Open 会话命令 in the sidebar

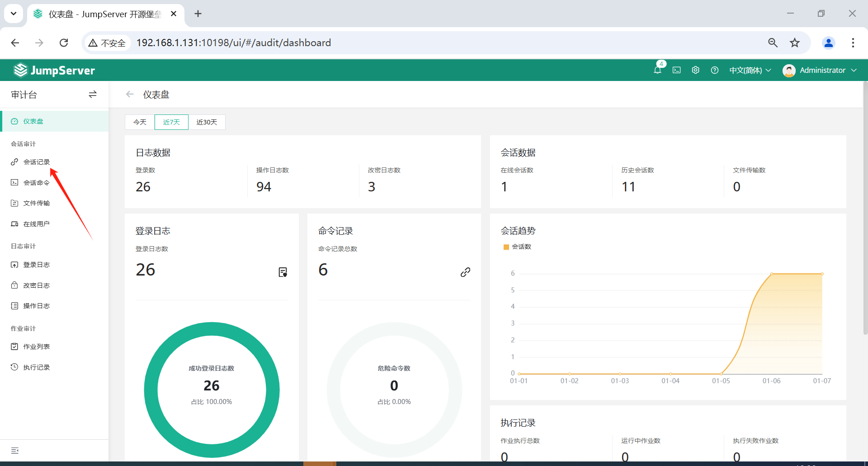click(54, 183)
